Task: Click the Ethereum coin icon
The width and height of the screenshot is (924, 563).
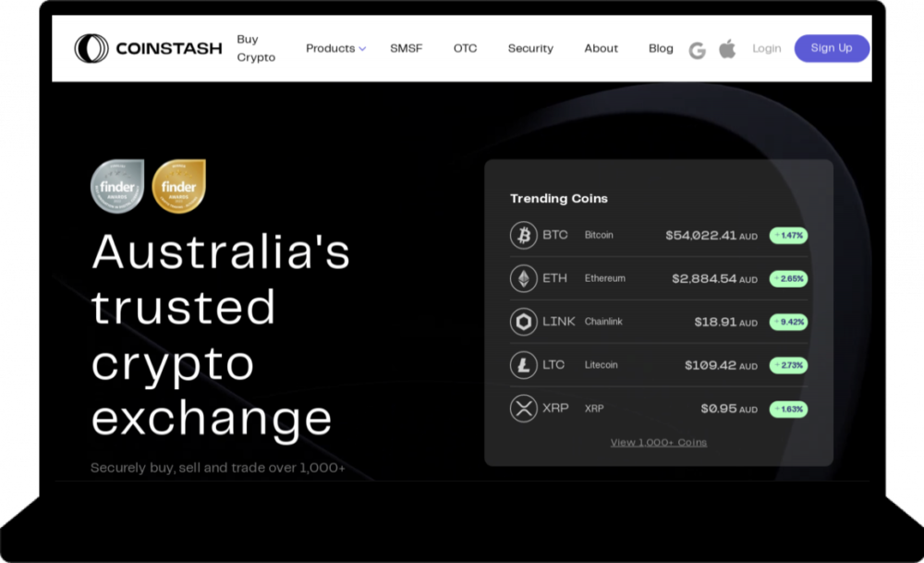Action: pos(523,278)
